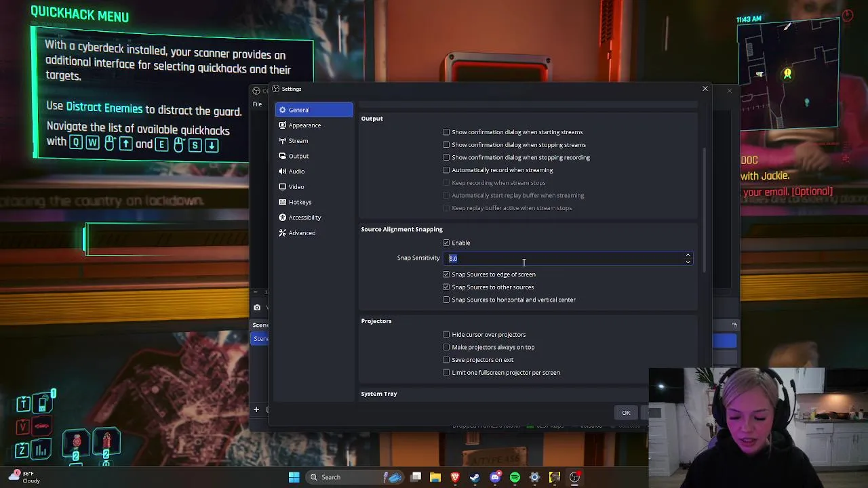Enable confirmation dialog when starting streams
868x488 pixels.
pyautogui.click(x=446, y=132)
